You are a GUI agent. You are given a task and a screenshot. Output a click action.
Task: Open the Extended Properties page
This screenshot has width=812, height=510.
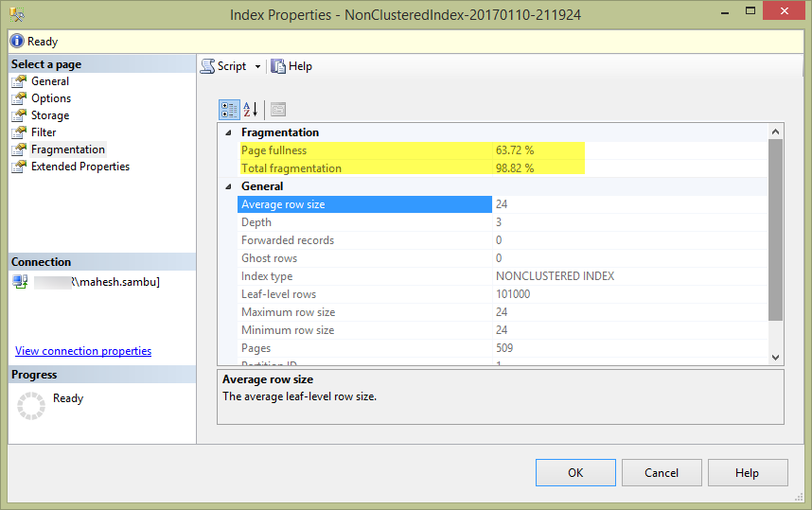pyautogui.click(x=80, y=167)
